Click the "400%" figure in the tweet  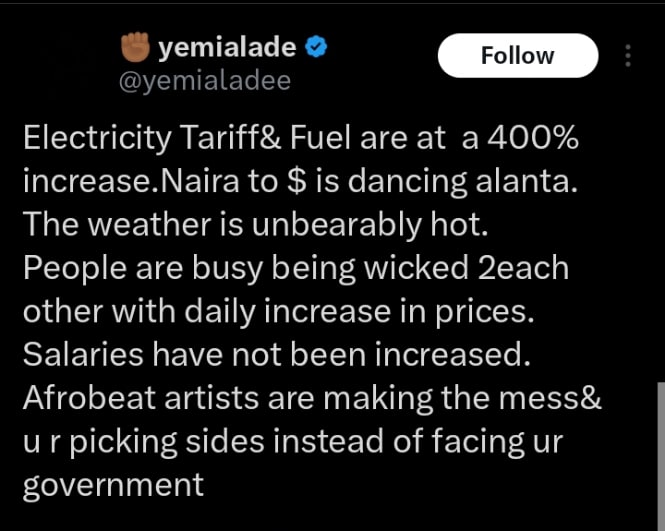pos(533,141)
